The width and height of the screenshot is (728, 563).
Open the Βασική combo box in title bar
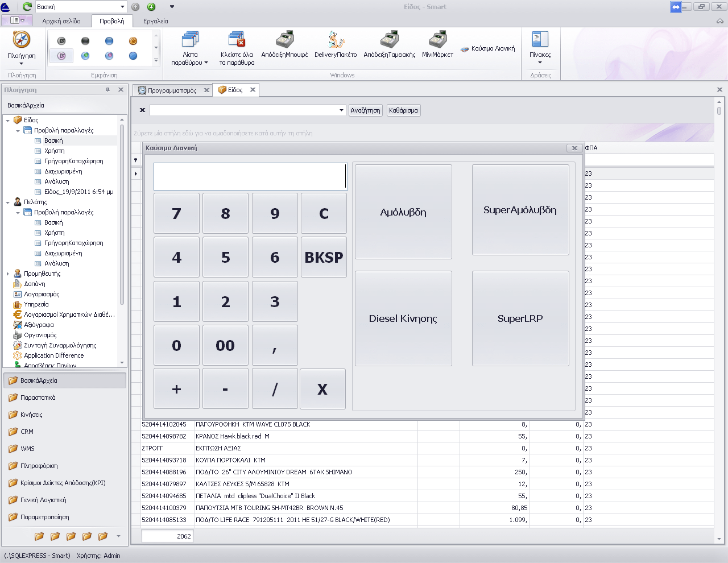[x=122, y=7]
